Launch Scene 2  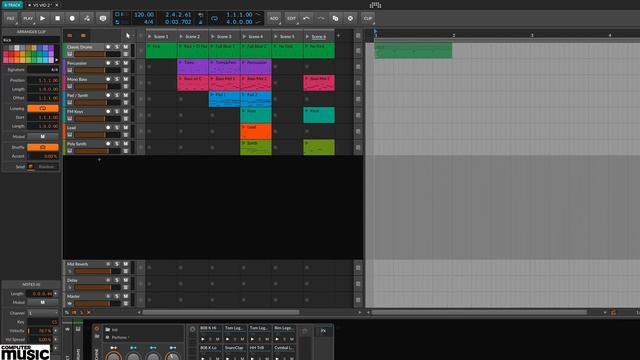tap(181, 37)
